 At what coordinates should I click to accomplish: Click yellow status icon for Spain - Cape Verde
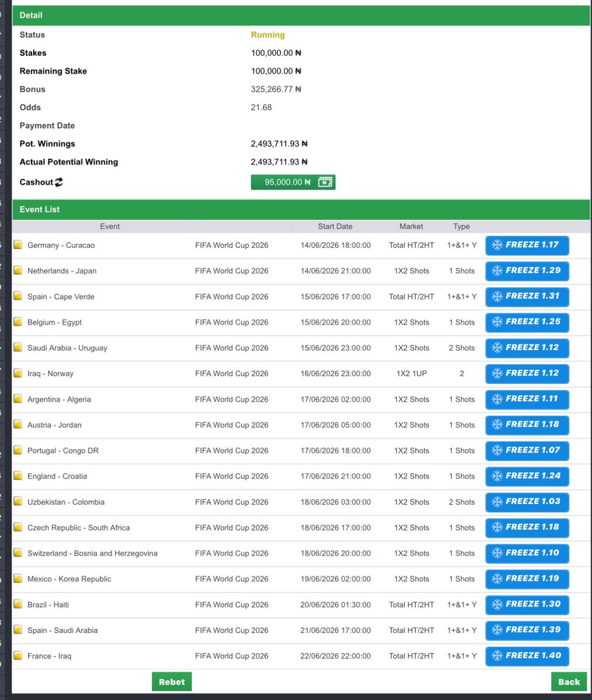[x=18, y=296]
